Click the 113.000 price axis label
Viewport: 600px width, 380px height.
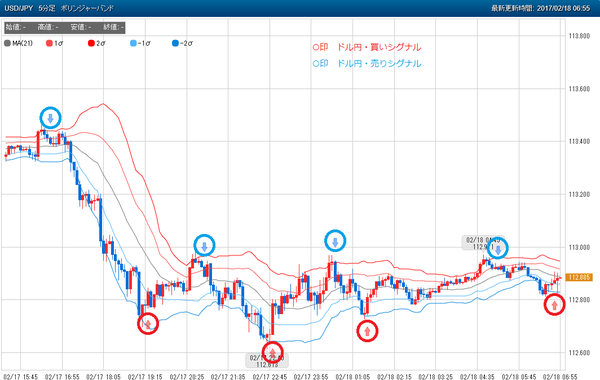579,247
